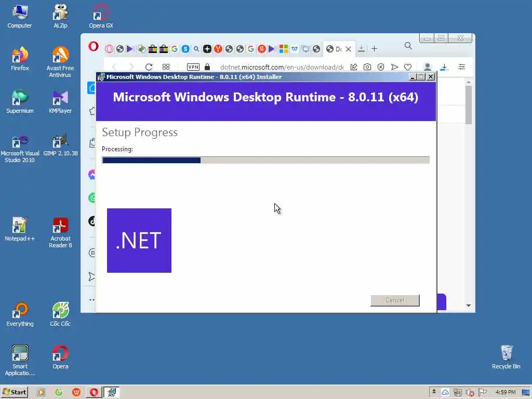Open the pinboard edit icon in address bar
The width and height of the screenshot is (532, 399).
353,67
